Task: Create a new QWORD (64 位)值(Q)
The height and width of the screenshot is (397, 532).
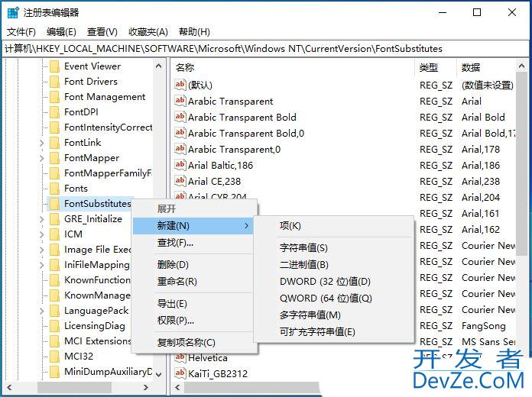Action: (334, 299)
